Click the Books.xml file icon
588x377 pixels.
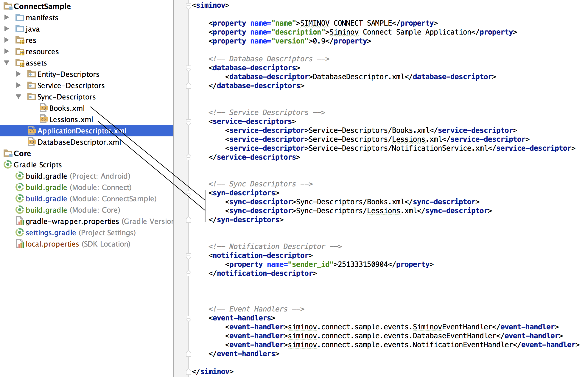pos(43,108)
